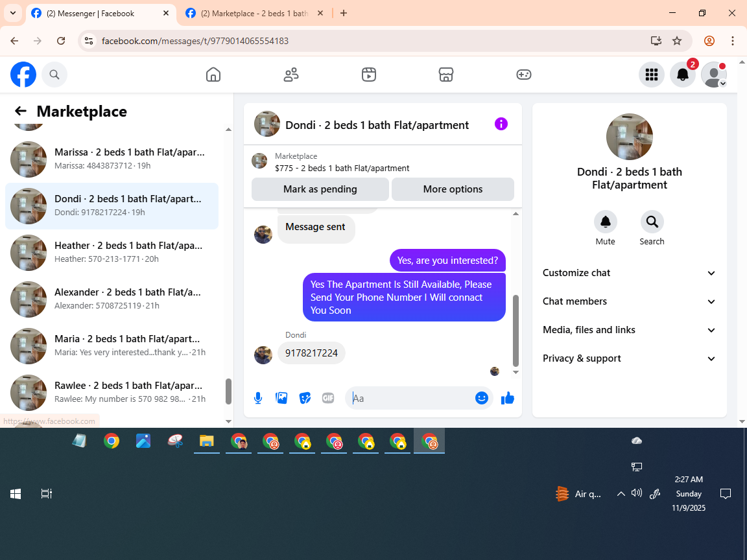Open the Facebook search magnifier
747x560 pixels.
click(x=54, y=75)
